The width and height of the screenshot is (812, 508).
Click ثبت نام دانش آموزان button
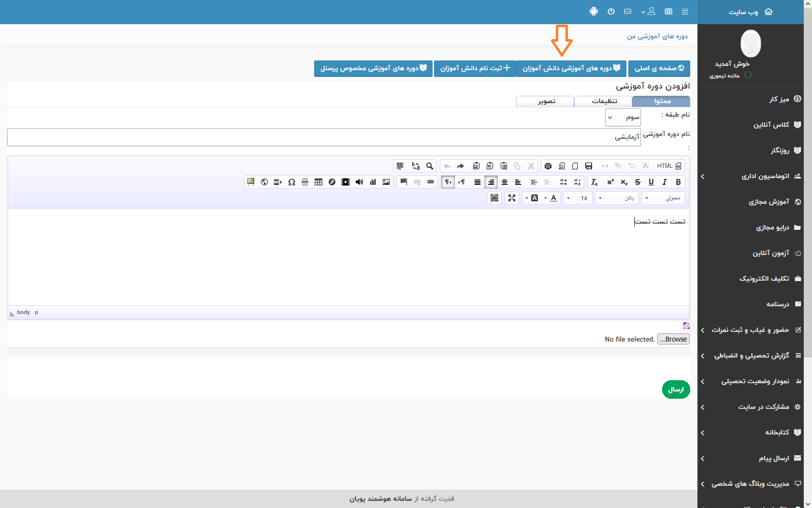point(475,68)
